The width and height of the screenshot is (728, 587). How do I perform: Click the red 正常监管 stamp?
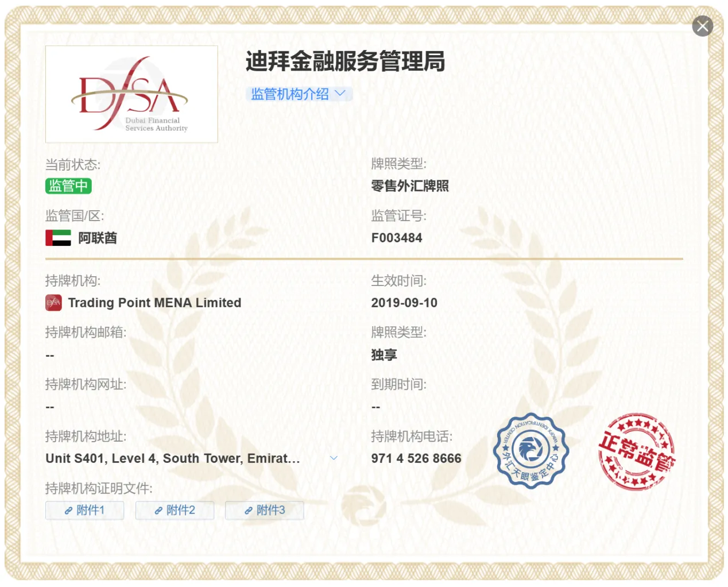pos(636,451)
